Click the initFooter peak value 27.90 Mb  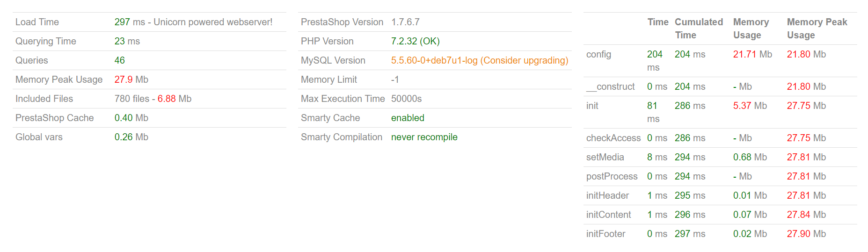[806, 234]
